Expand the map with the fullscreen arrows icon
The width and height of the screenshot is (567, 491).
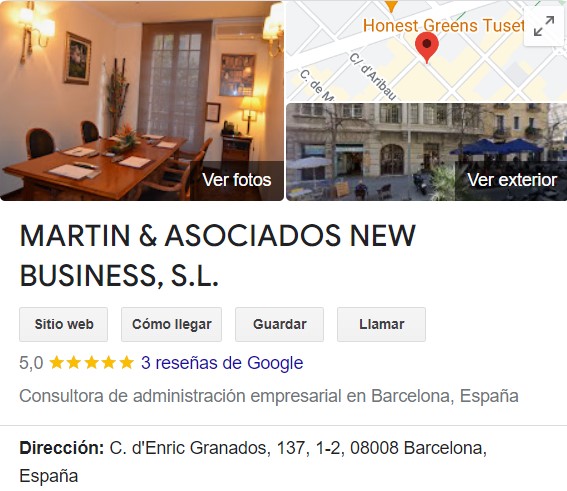(x=544, y=26)
